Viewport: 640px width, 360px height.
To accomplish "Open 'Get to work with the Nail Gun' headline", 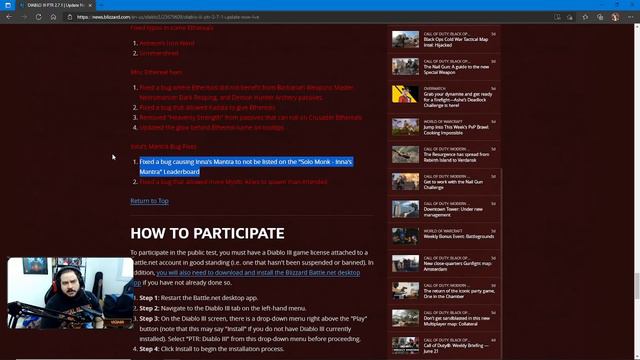I will coord(453,184).
